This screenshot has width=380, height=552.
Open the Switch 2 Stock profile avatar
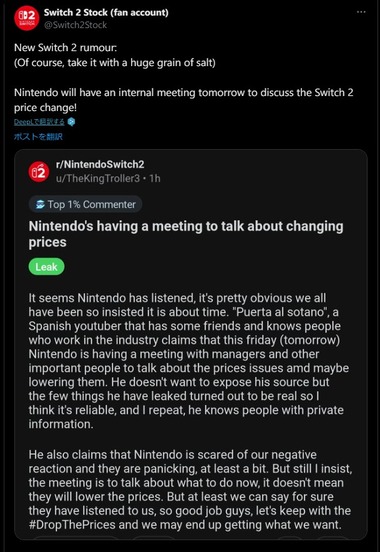(26, 18)
